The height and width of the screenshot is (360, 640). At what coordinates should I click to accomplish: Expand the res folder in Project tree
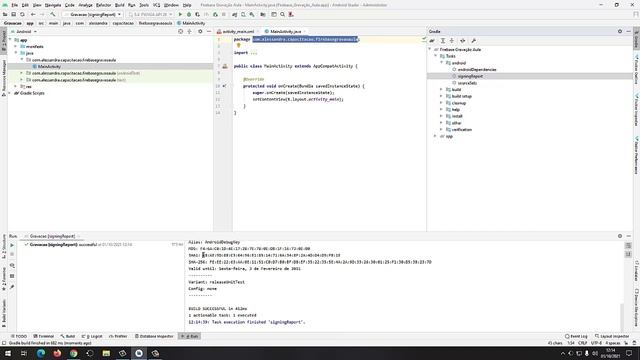coord(16,87)
